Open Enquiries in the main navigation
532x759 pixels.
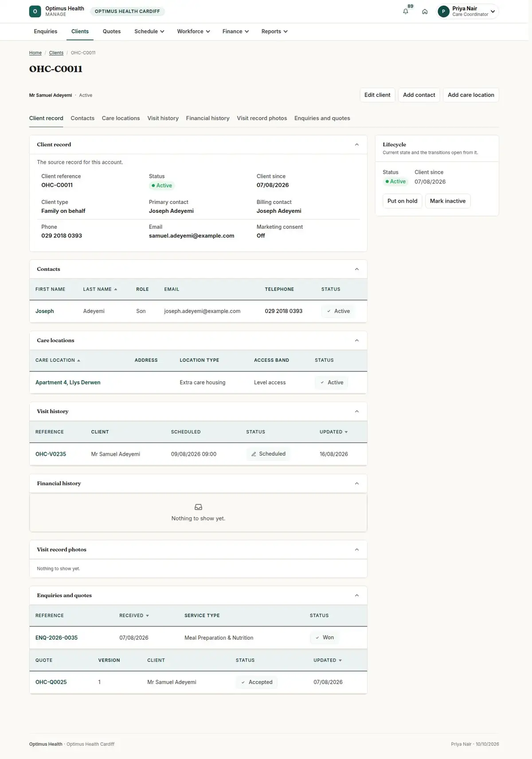[x=46, y=31]
